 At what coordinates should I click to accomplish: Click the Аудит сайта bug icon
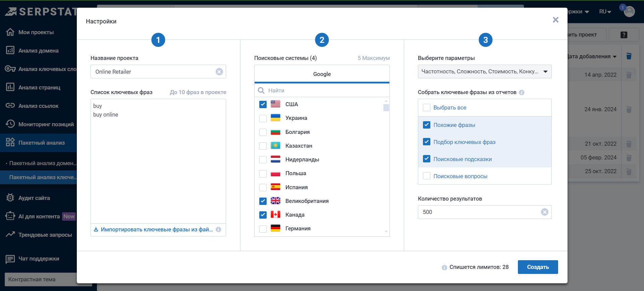[10, 198]
